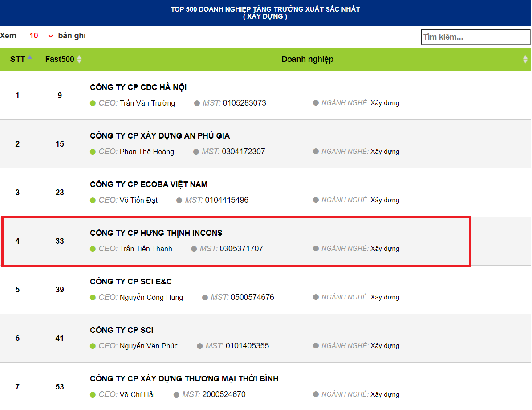Click the Ngành nghề dot in the Hưng Thịnh Incons row
532x410 pixels.
tap(316, 249)
